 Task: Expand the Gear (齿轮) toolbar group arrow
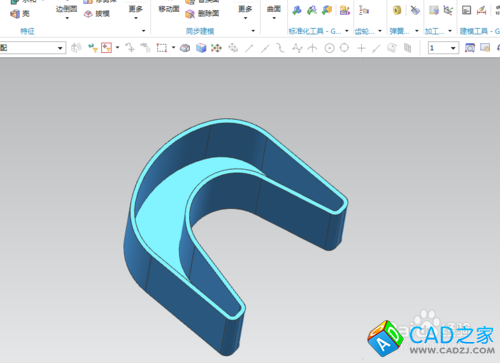point(380,31)
